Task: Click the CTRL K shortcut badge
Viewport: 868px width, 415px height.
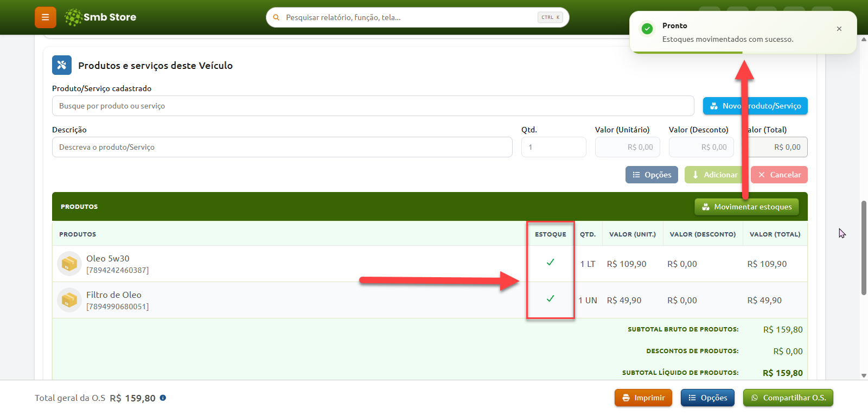Action: (x=550, y=17)
